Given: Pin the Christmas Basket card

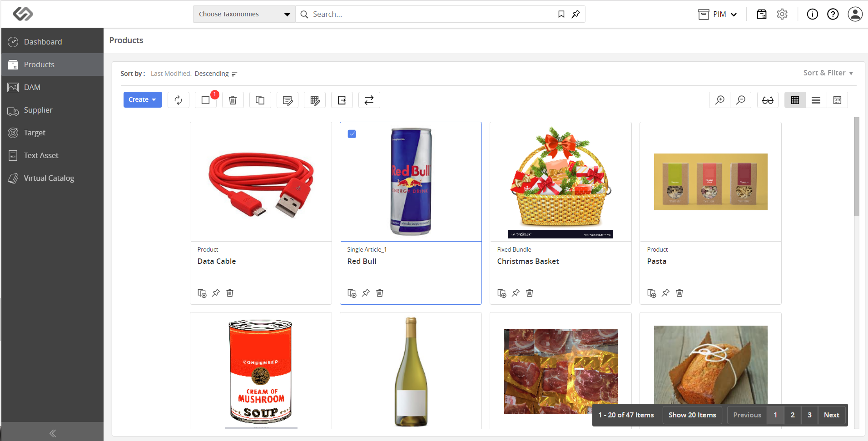Looking at the screenshot, I should click(516, 293).
